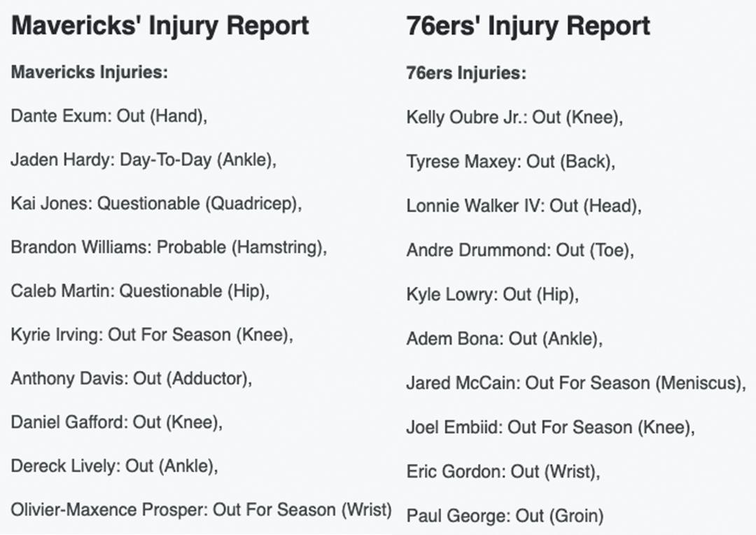This screenshot has width=756, height=535.
Task: Click Kyrie Irving Out For Season line
Action: 152,335
